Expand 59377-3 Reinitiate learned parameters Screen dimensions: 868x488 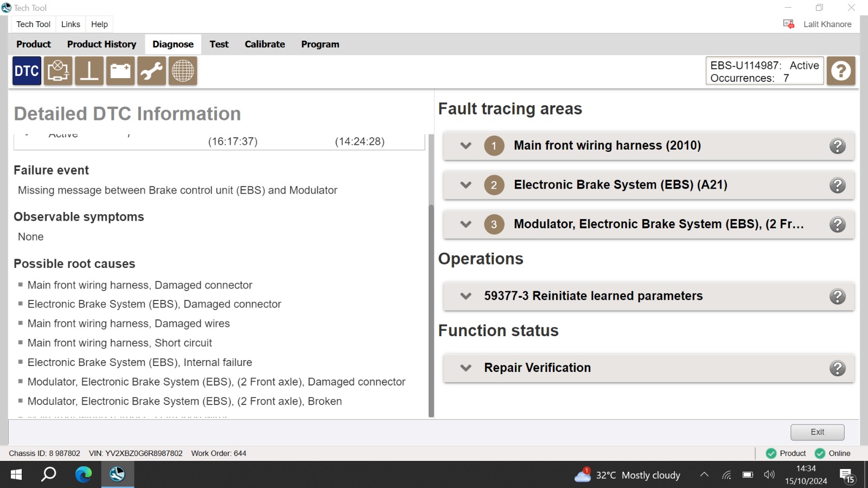pyautogui.click(x=465, y=296)
